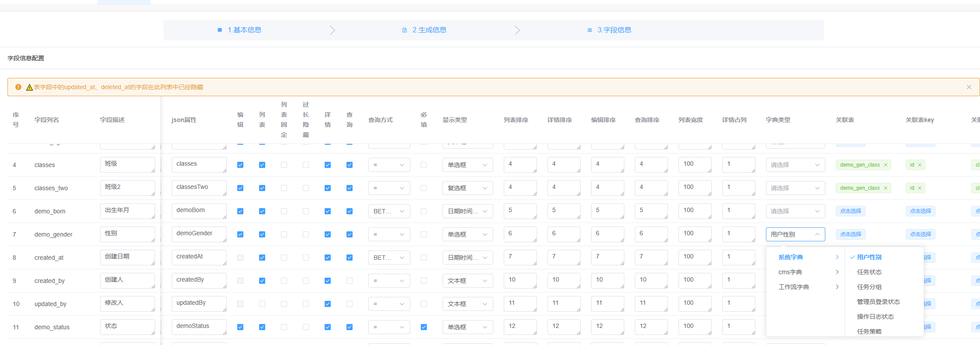
Task: Close the orange warning alert banner
Action: pyautogui.click(x=969, y=87)
